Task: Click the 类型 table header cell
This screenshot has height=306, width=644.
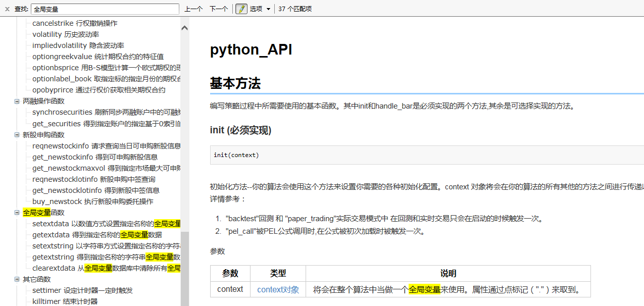Action: 278,273
